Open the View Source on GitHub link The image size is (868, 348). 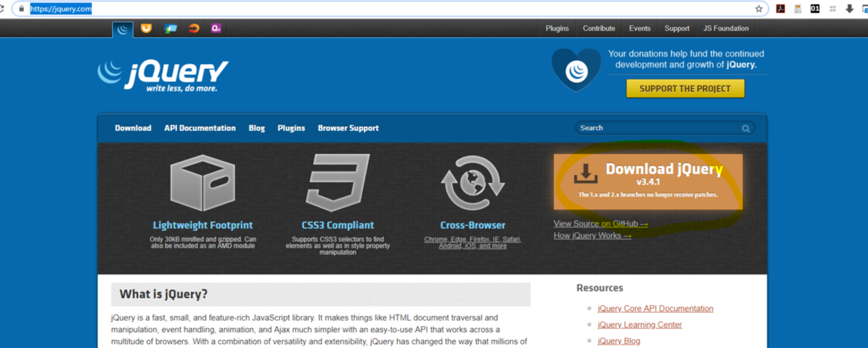point(600,224)
